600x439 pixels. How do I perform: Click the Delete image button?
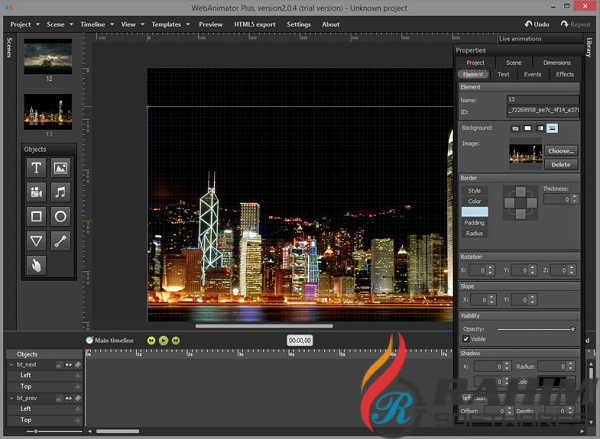click(561, 164)
